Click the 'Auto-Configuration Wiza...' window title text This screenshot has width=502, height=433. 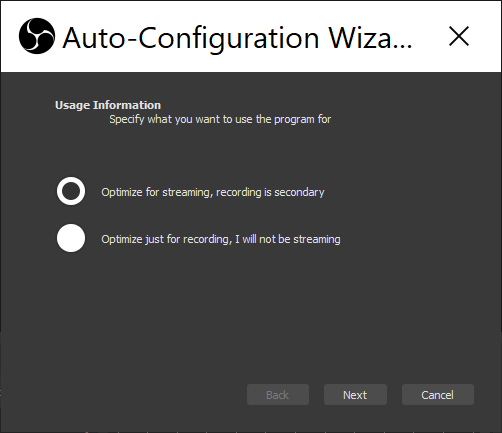point(237,38)
